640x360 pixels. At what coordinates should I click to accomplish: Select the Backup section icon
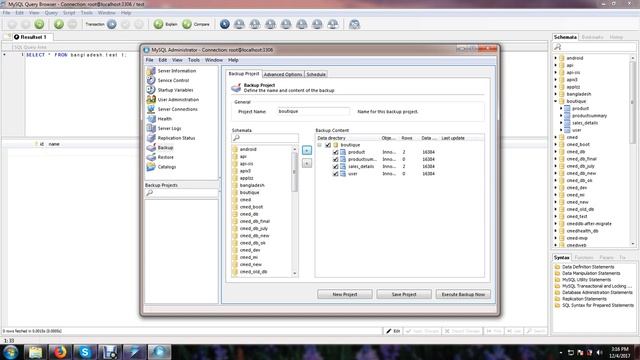click(x=151, y=148)
